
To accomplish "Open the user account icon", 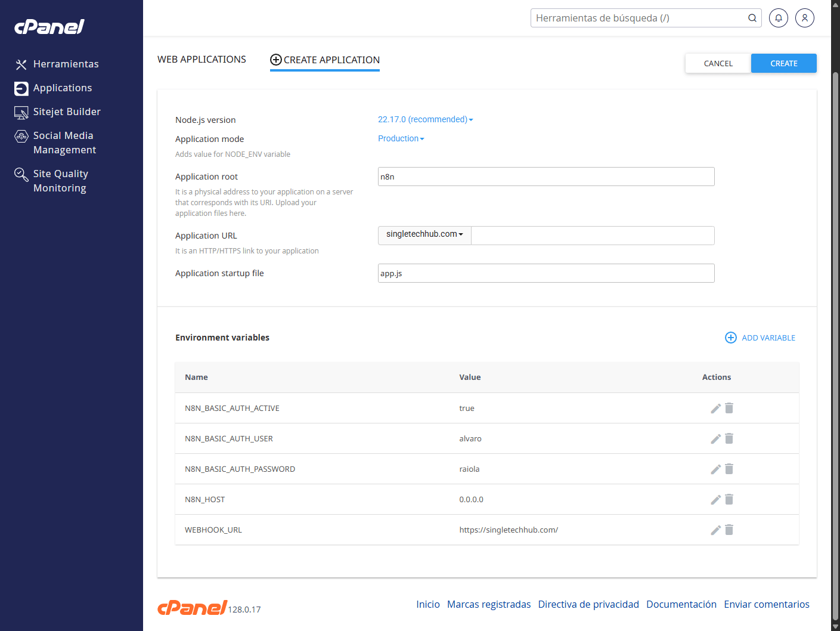I will (x=805, y=18).
